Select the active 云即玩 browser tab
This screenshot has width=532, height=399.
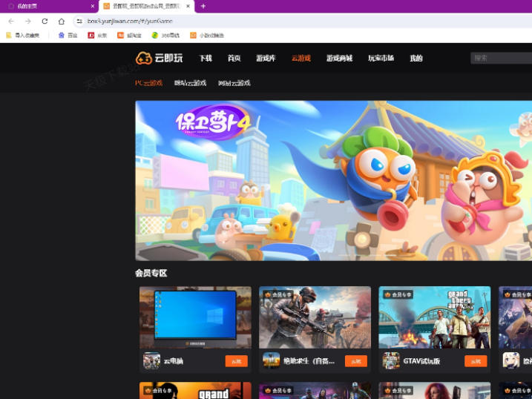coord(147,6)
